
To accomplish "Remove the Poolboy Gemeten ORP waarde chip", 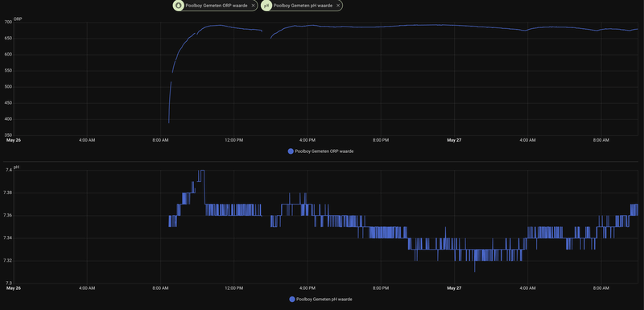I will coord(253,6).
